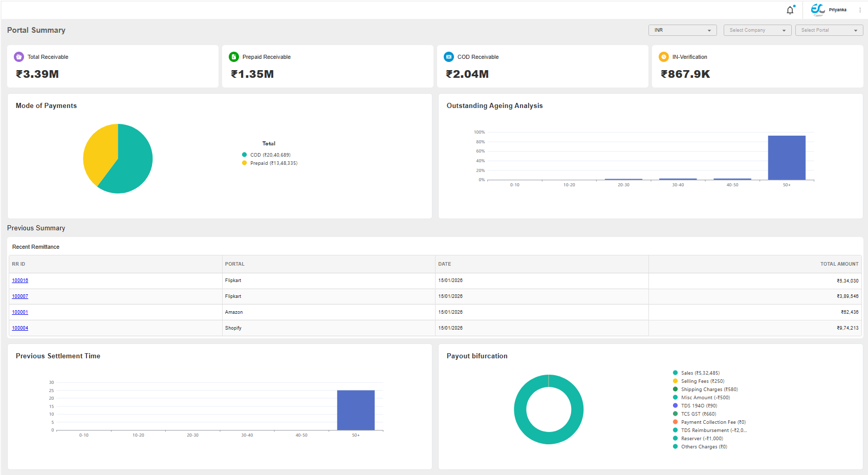868x475 pixels.
Task: Open remittance record 100016
Action: click(x=20, y=280)
